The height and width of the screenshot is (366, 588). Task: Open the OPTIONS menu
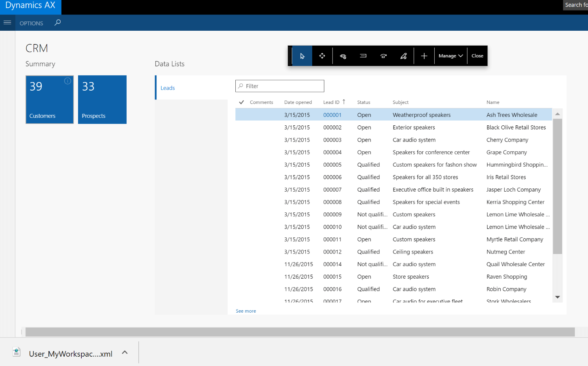coord(31,23)
